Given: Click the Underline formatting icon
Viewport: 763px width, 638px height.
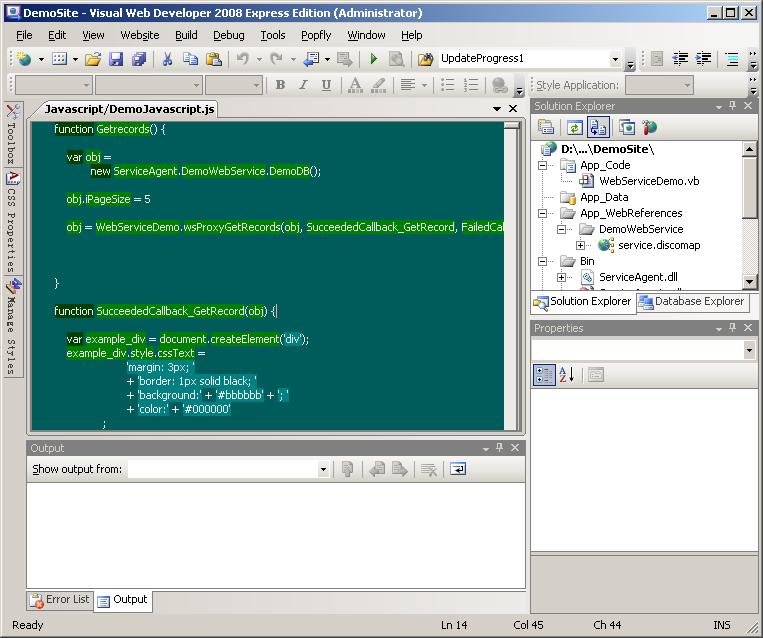Looking at the screenshot, I should [x=326, y=85].
